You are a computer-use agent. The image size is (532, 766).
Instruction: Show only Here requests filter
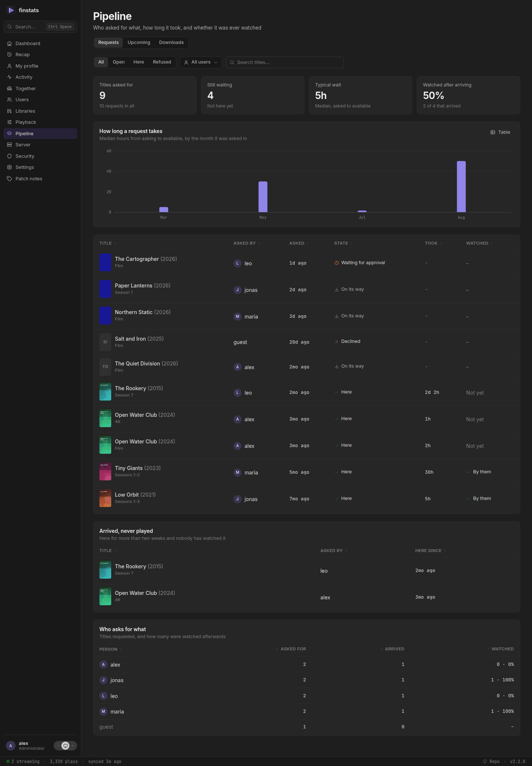[139, 62]
